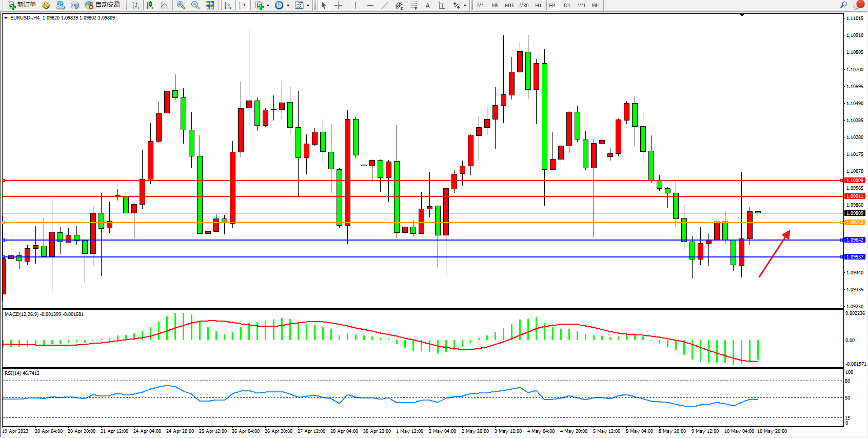The width and height of the screenshot is (868, 438).
Task: Click the red 1.10009 price level label
Action: (x=855, y=181)
